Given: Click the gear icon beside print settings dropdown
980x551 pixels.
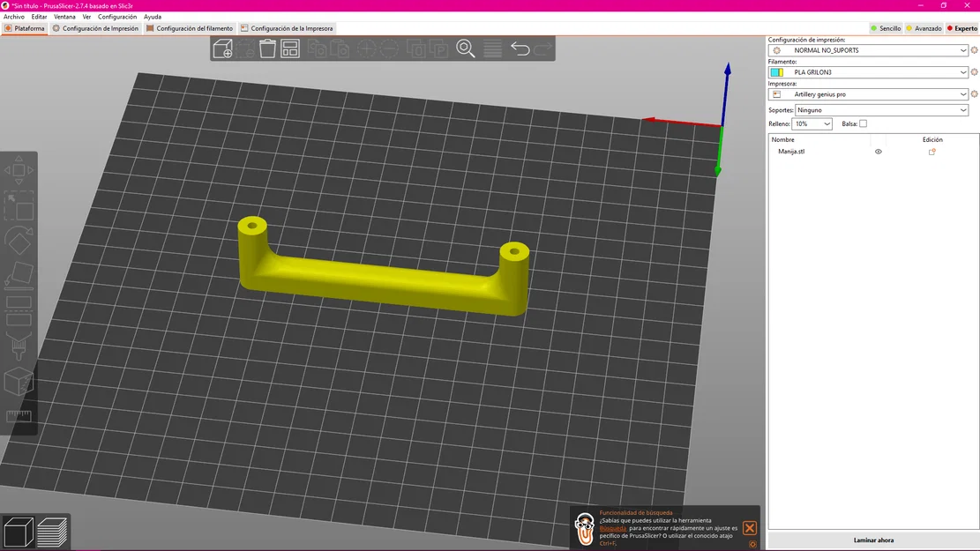Looking at the screenshot, I should click(974, 50).
